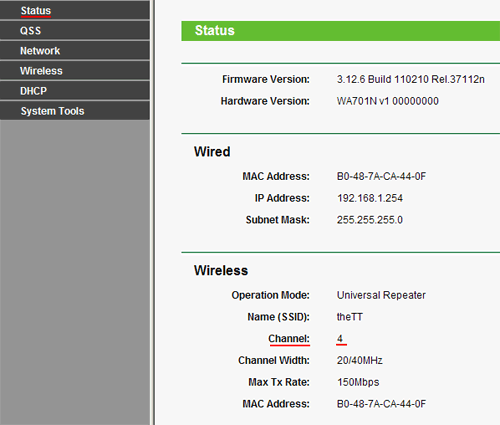Click the firmware version value 3.12.6 Build
500x425 pixels.
tap(410, 79)
